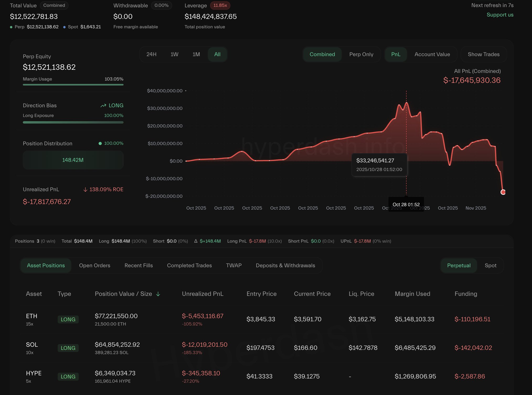Viewport: 532px width, 395px height.
Task: Open the Recent Fills tab
Action: click(139, 265)
